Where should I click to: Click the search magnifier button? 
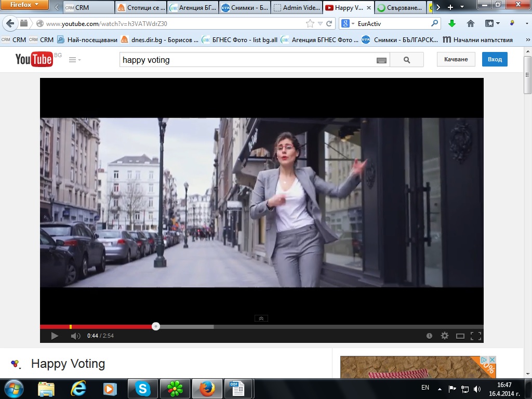point(407,60)
